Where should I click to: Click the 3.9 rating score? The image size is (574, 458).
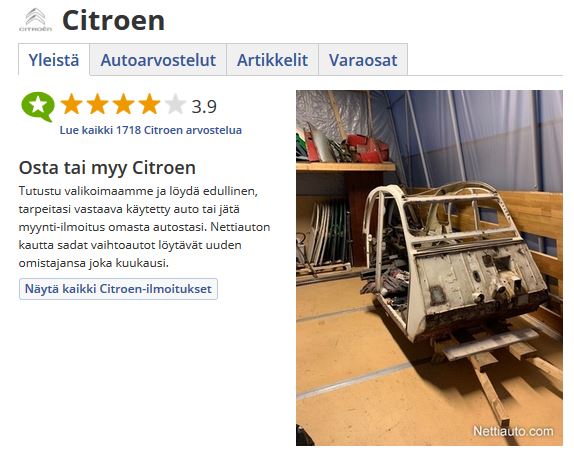pos(204,107)
